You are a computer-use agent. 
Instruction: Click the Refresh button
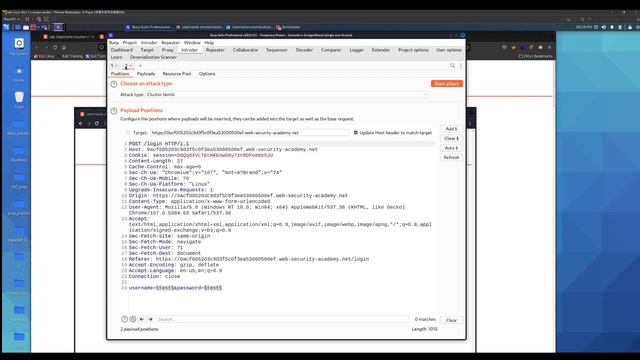pyautogui.click(x=451, y=157)
